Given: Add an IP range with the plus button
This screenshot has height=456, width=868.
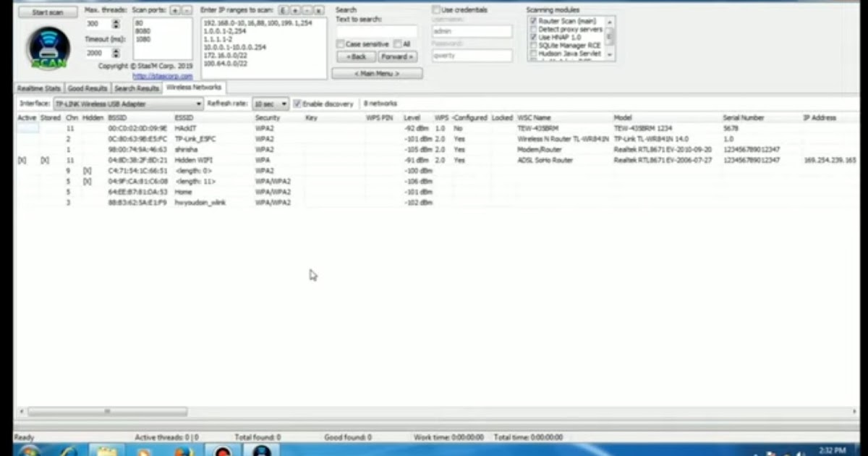Looking at the screenshot, I should pos(295,11).
